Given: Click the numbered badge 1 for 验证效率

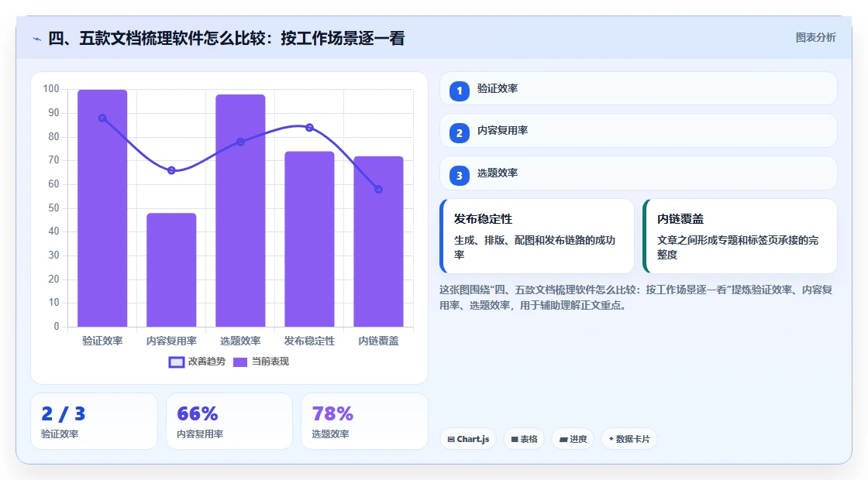Looking at the screenshot, I should click(459, 91).
